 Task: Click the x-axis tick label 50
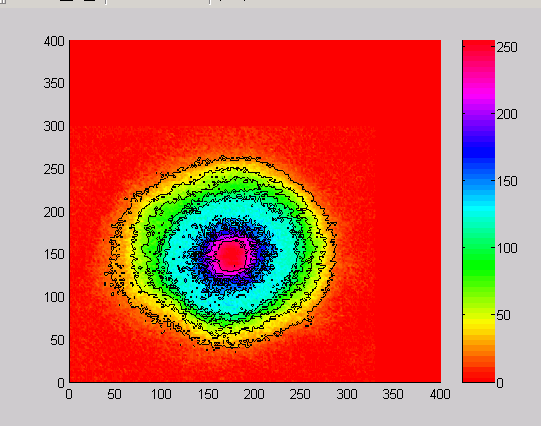(x=114, y=394)
